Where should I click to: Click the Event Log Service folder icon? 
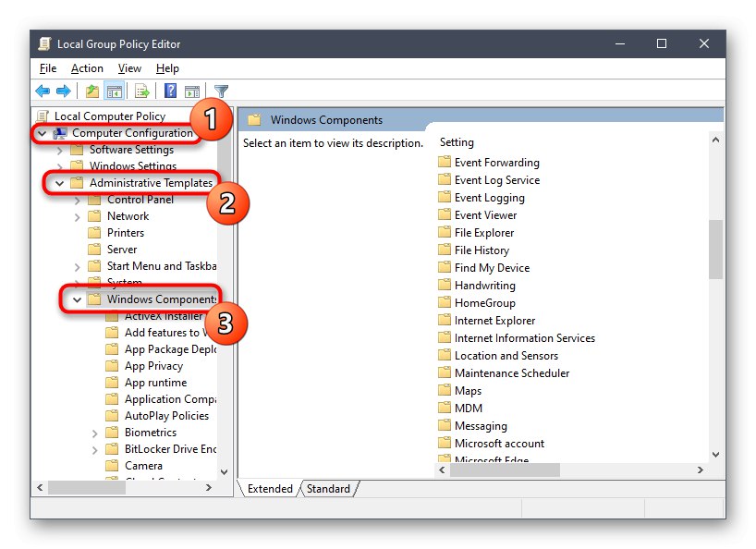pos(445,179)
